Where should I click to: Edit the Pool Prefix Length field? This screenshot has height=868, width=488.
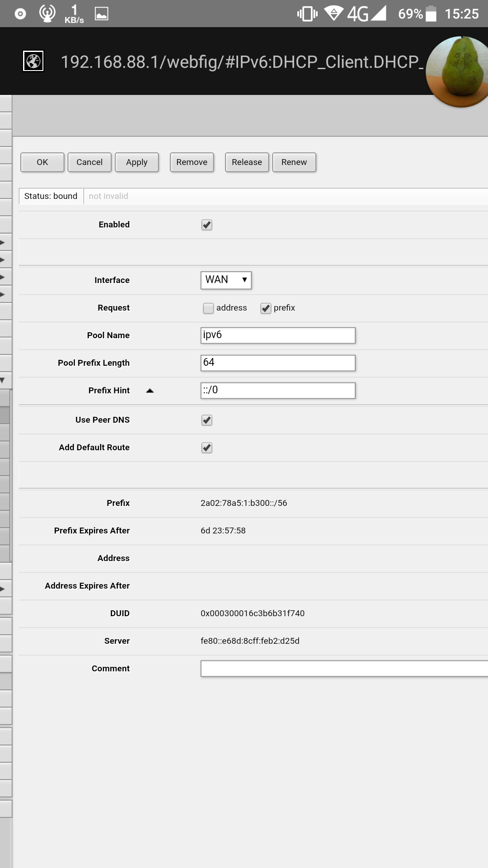278,363
